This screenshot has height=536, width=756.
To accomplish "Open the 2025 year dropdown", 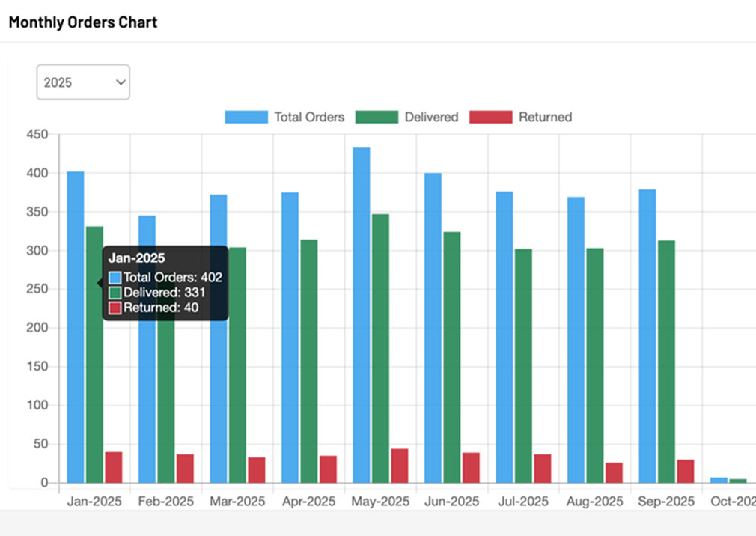I will click(x=83, y=82).
